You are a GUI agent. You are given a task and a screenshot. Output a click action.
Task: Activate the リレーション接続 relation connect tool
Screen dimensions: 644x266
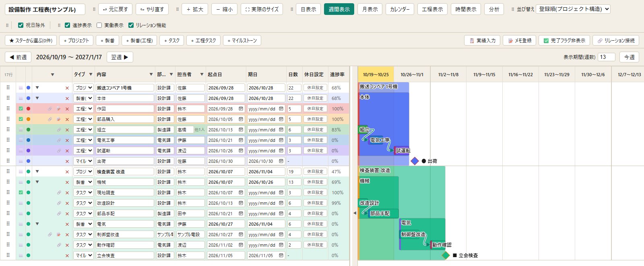click(616, 40)
